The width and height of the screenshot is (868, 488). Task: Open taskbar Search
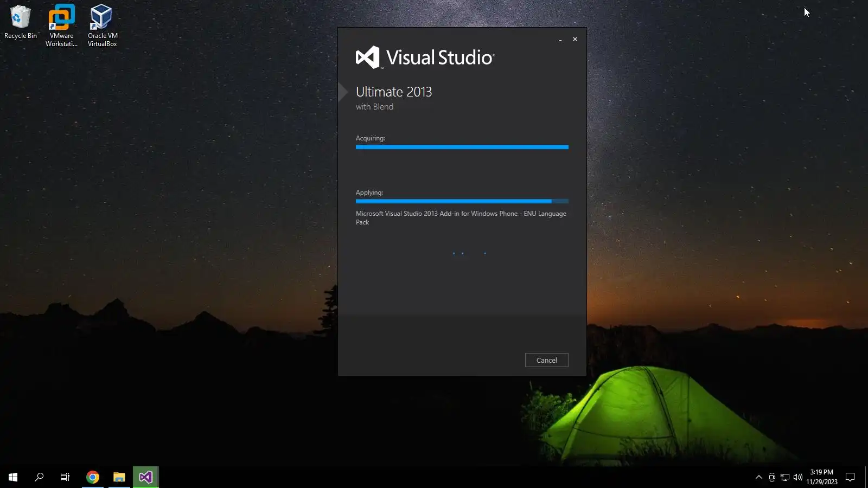pos(39,477)
